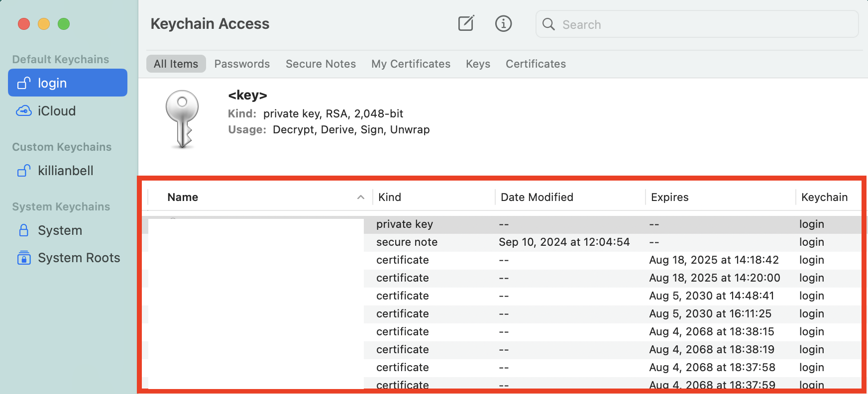Select certificate expiring Aug 4, 2068 at 18:38:19
The width and height of the screenshot is (868, 394).
point(502,350)
